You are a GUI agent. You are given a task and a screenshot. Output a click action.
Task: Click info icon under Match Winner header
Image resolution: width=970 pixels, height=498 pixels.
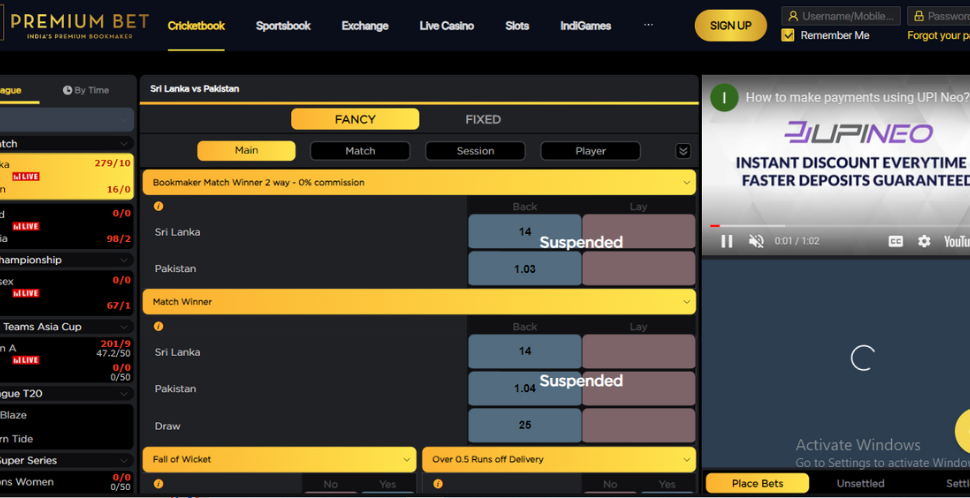point(158,326)
